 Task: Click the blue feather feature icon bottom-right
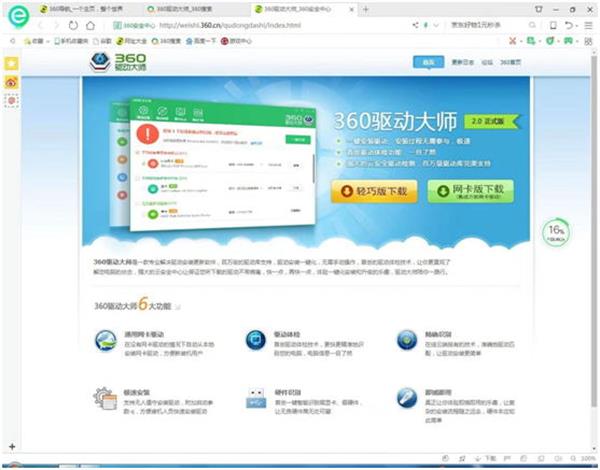[x=407, y=398]
